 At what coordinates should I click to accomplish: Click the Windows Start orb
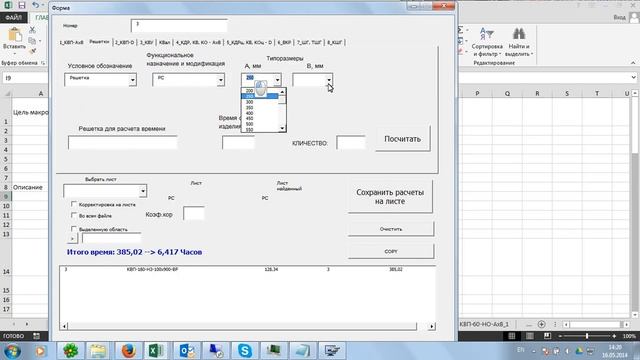click(x=11, y=351)
